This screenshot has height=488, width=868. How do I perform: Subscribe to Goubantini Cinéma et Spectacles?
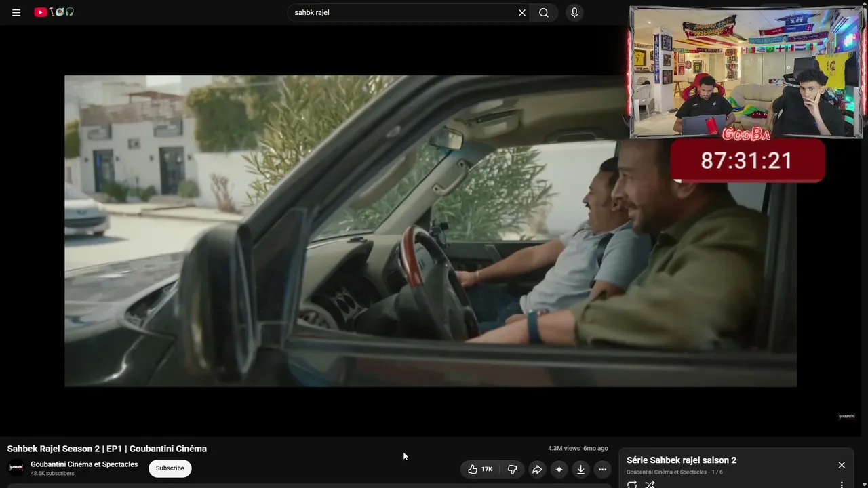pyautogui.click(x=170, y=468)
